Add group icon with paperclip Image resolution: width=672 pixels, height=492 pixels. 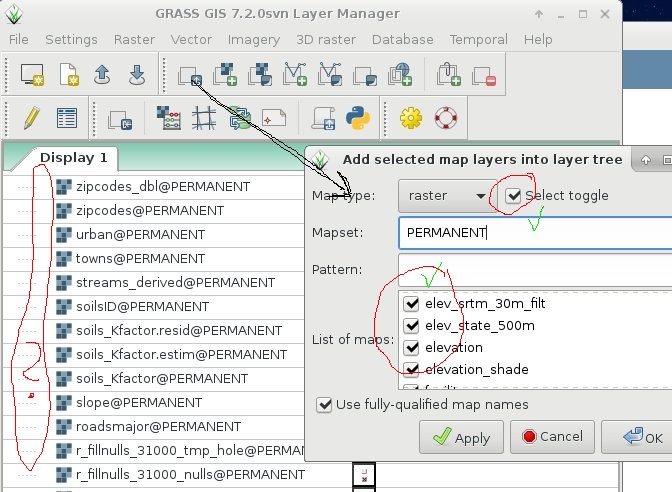[x=449, y=75]
